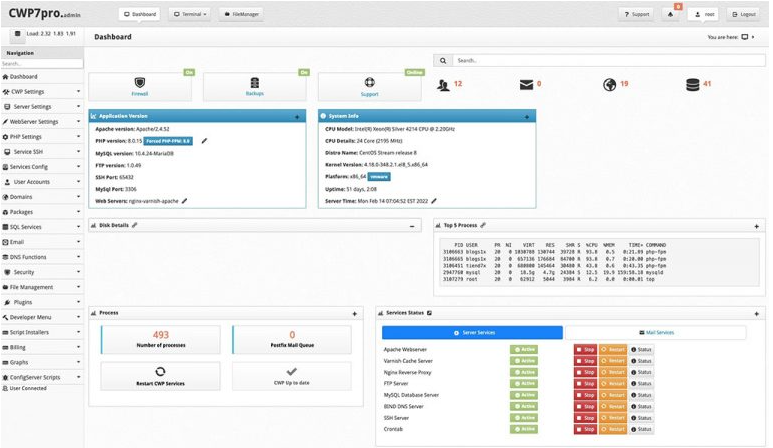Viewport: 773px width, 448px height.
Task: Edit Web Servers pencil icon
Action: (184, 201)
